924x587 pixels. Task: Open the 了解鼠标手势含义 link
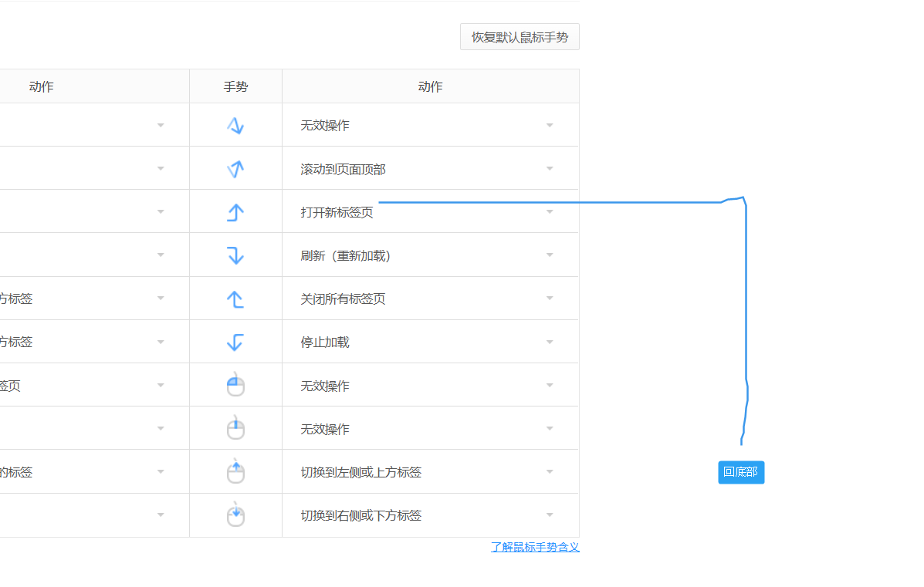(535, 547)
